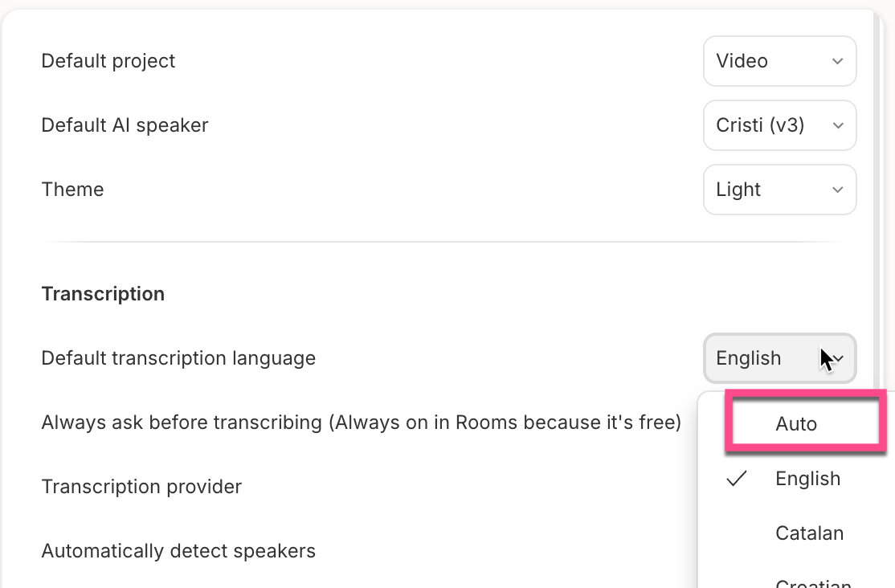Open the Default AI speaker dropdown
This screenshot has width=895, height=588.
pos(779,125)
